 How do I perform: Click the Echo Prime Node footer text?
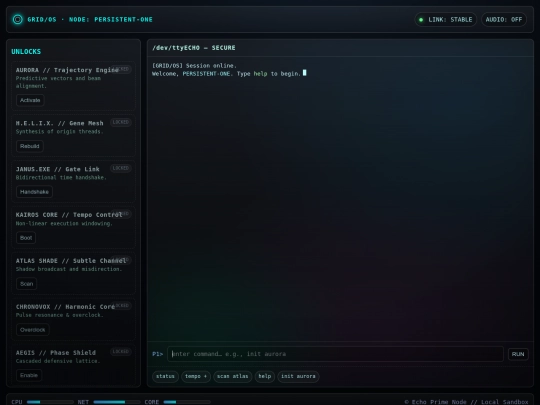[466, 402]
